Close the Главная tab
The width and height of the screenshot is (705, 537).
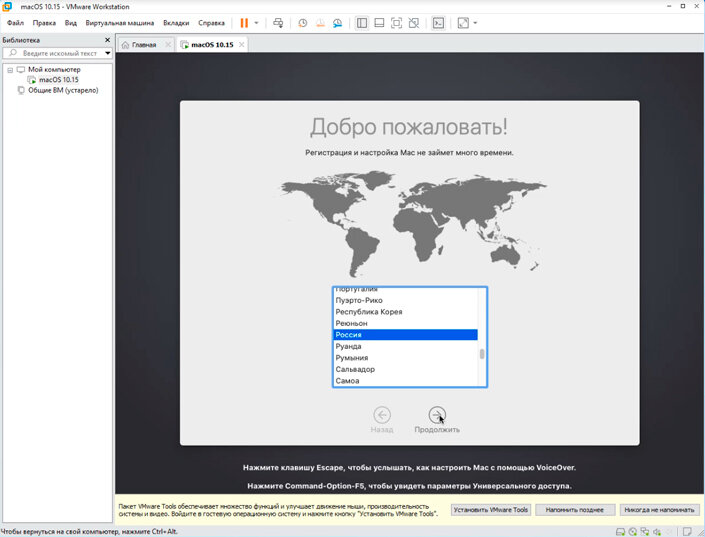tap(168, 45)
